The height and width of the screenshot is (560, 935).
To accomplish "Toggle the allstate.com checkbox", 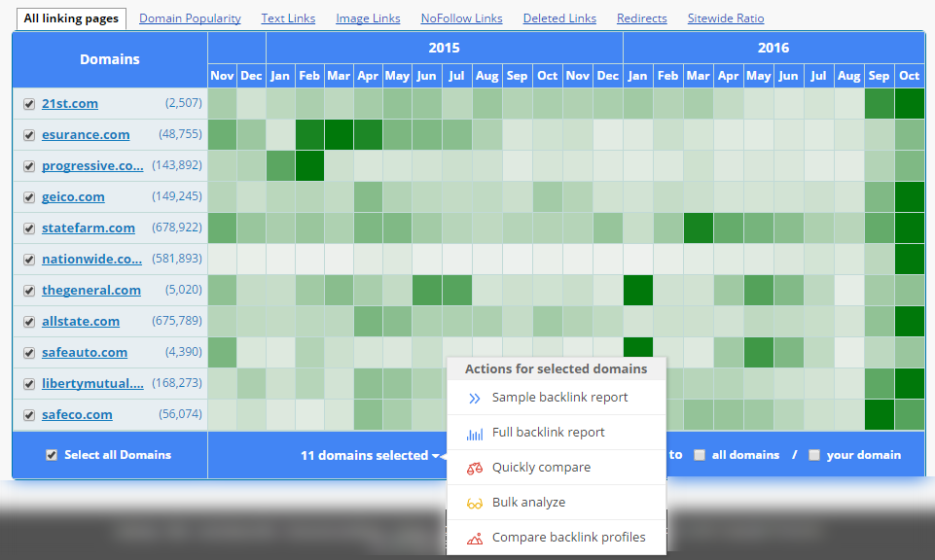I will click(x=28, y=322).
